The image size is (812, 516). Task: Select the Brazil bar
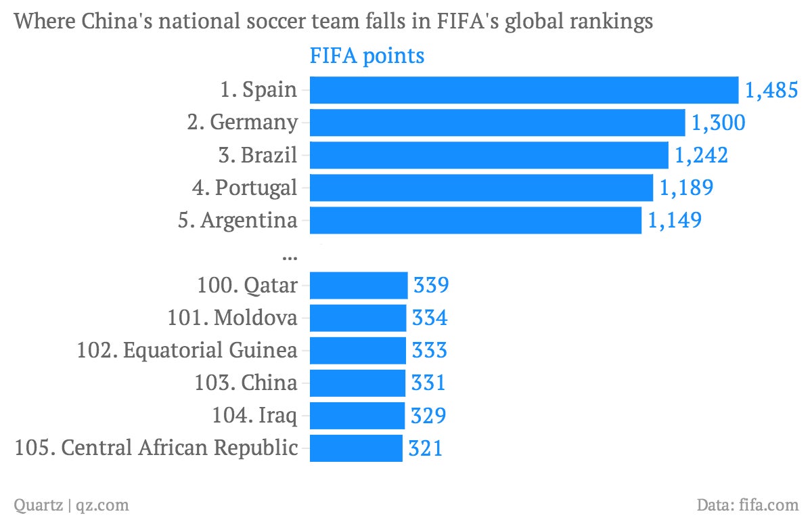[x=489, y=155]
